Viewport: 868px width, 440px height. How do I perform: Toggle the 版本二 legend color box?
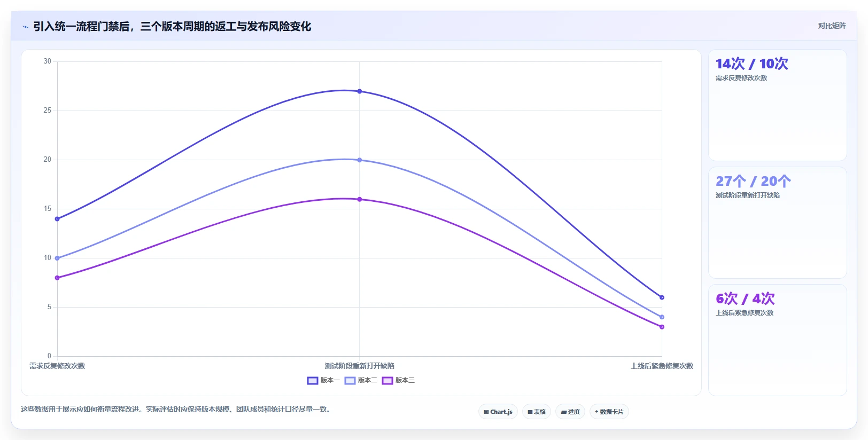350,381
